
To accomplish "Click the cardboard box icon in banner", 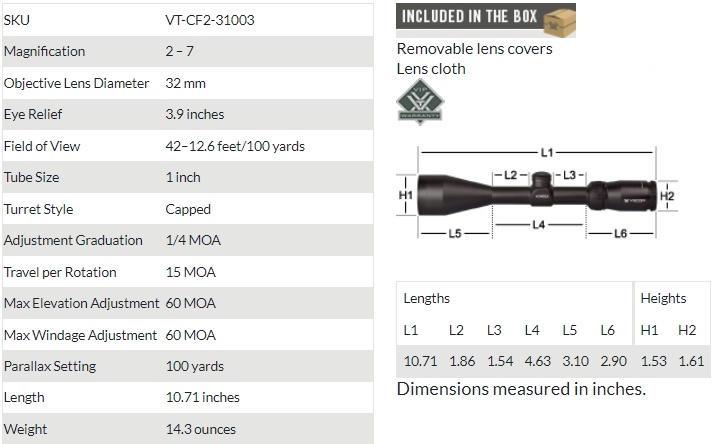I will click(x=560, y=20).
